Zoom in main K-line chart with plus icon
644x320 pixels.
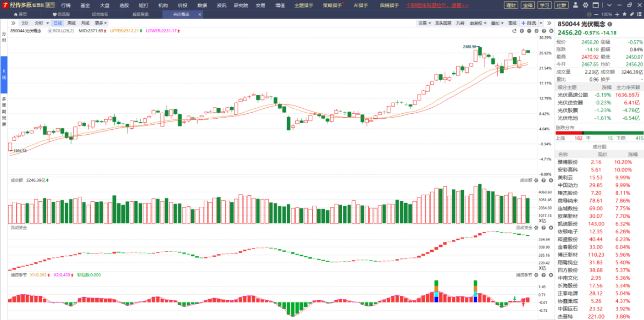522,31
